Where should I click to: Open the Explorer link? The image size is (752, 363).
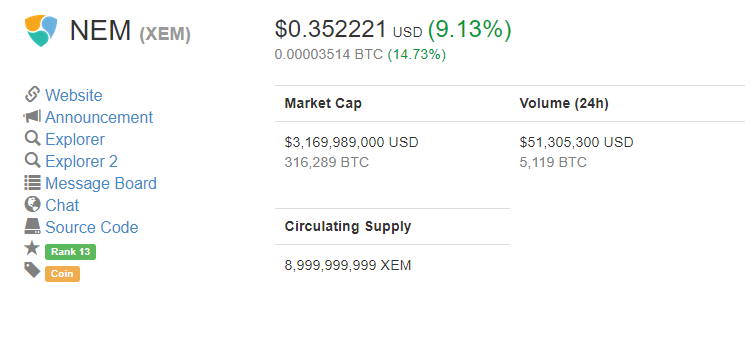click(75, 139)
